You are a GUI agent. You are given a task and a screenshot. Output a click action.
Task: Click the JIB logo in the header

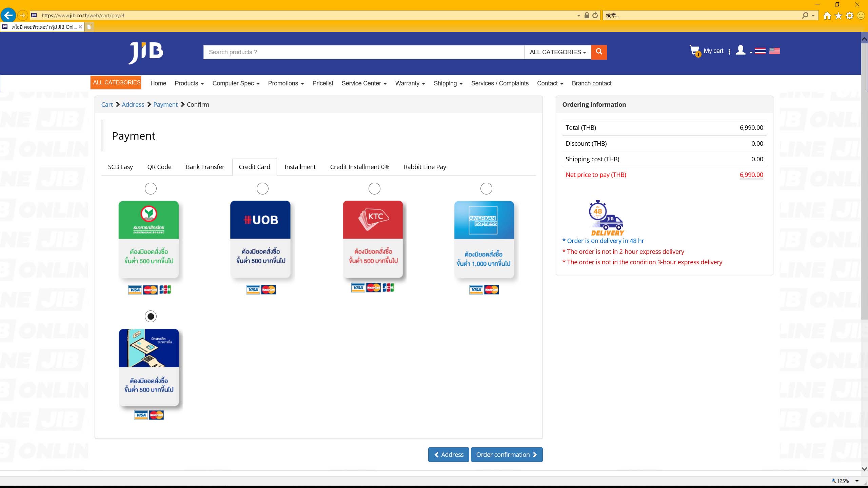click(x=146, y=53)
